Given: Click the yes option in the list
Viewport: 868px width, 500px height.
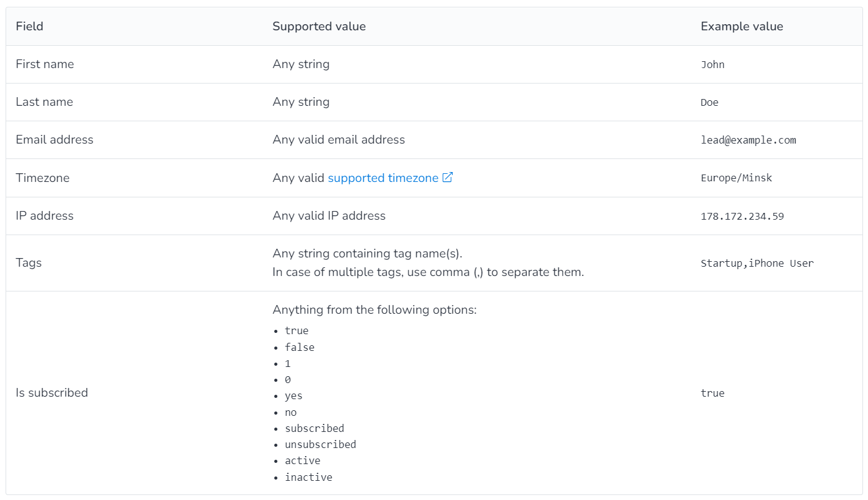Looking at the screenshot, I should click(293, 396).
